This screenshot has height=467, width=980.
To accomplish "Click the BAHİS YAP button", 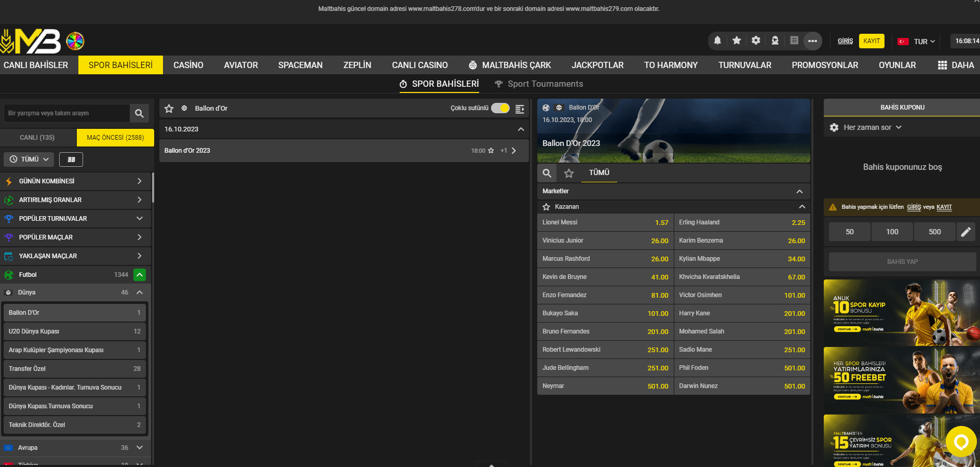I will pyautogui.click(x=903, y=262).
